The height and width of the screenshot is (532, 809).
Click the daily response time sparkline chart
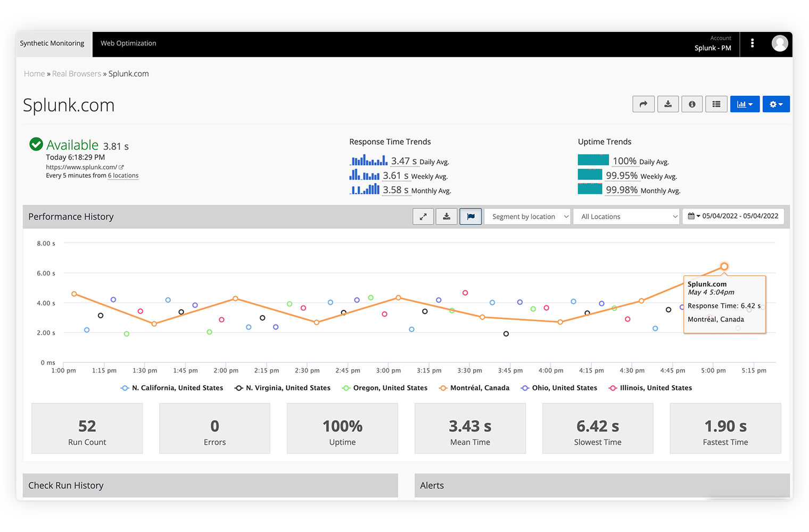point(368,160)
